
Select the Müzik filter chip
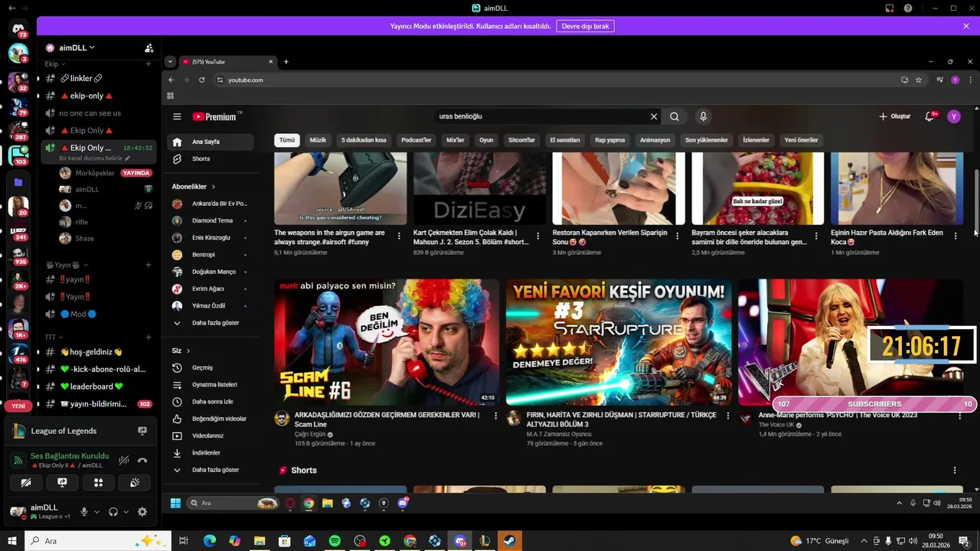[318, 140]
